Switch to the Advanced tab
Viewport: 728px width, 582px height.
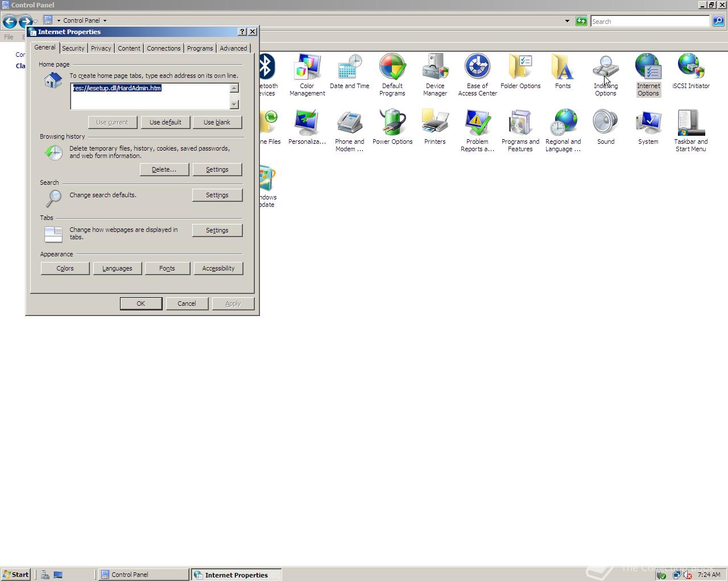[x=234, y=48]
